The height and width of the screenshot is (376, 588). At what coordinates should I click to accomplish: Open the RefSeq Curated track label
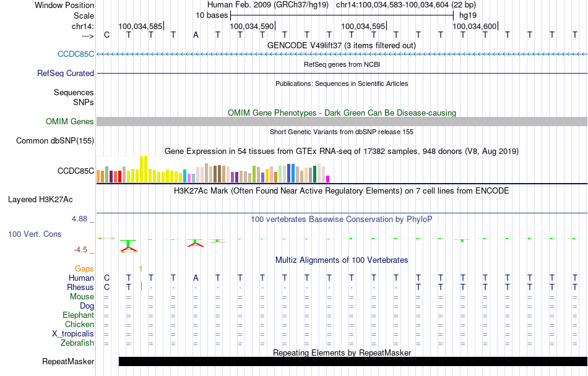(x=66, y=73)
